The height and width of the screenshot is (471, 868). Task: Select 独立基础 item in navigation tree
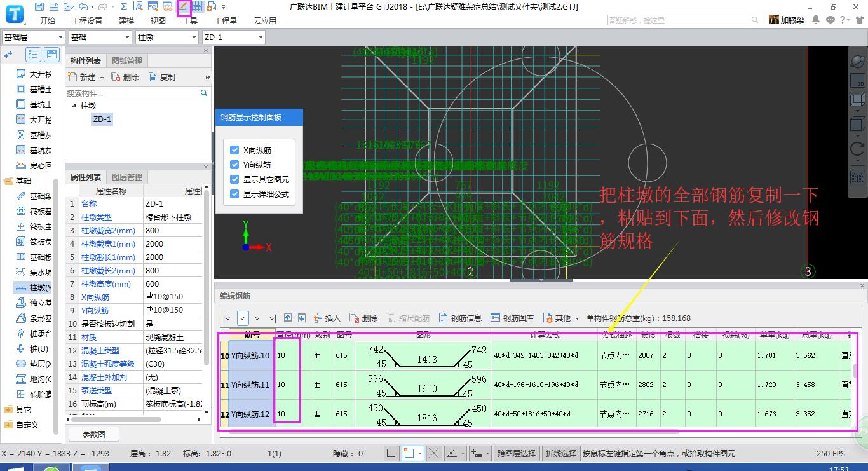tap(34, 303)
